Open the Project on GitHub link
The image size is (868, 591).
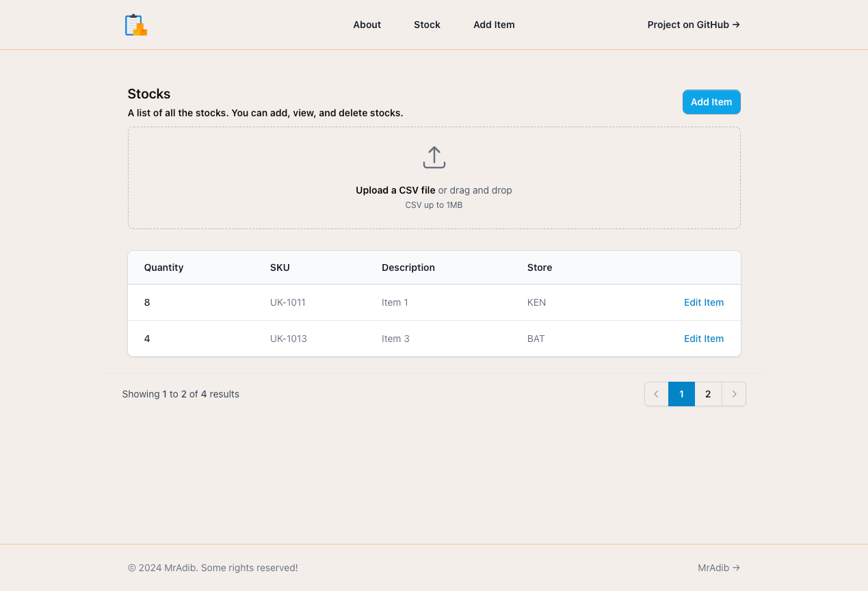[x=687, y=25]
